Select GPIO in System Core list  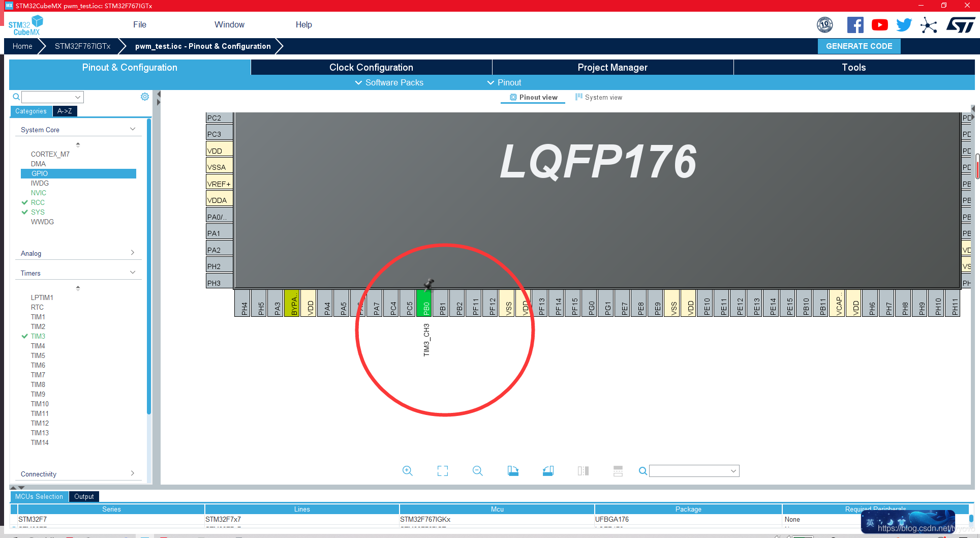point(78,173)
